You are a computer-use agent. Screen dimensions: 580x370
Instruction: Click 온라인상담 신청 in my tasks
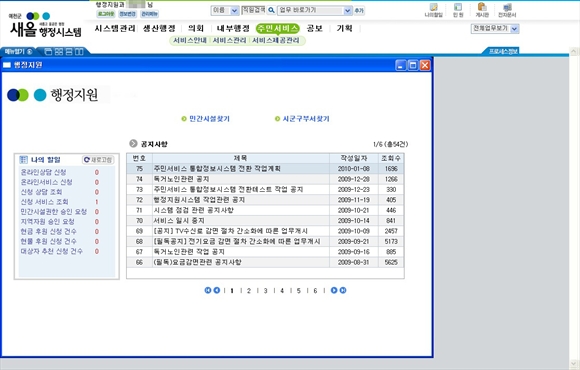pyautogui.click(x=43, y=172)
